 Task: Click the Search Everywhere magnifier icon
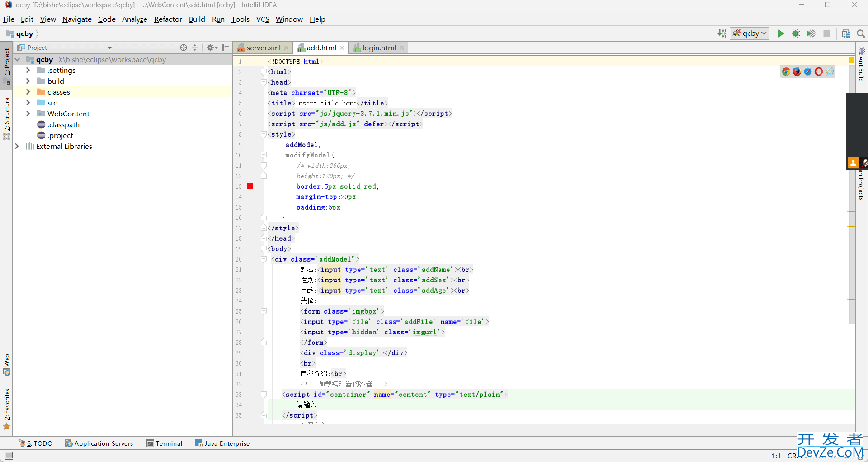point(861,33)
